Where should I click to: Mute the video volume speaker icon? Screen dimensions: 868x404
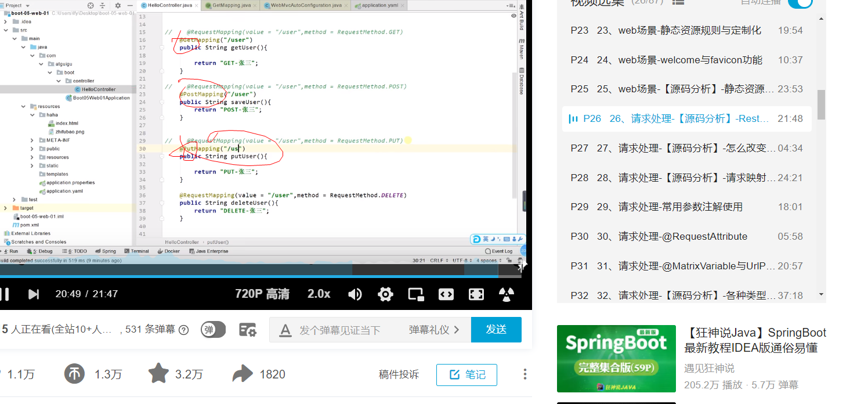tap(355, 294)
